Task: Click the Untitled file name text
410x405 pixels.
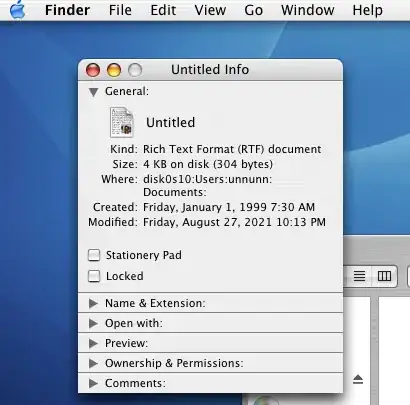Action: tap(170, 123)
